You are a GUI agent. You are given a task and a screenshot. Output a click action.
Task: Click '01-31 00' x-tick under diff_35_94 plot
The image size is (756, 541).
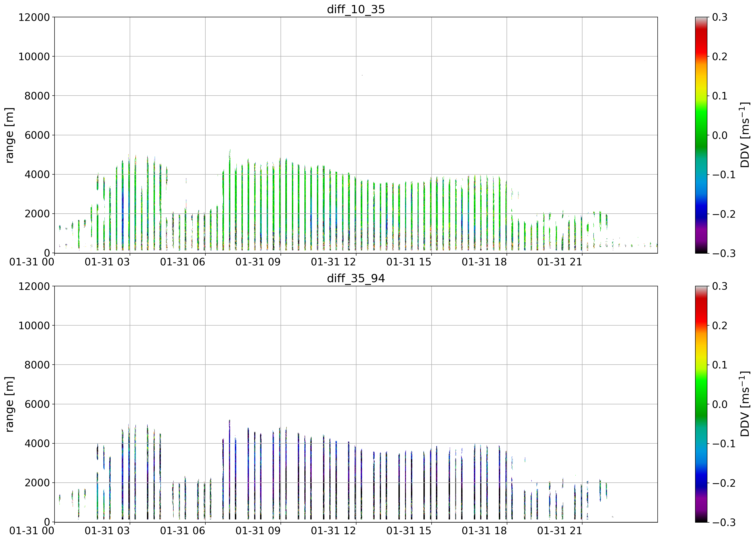[x=32, y=531]
